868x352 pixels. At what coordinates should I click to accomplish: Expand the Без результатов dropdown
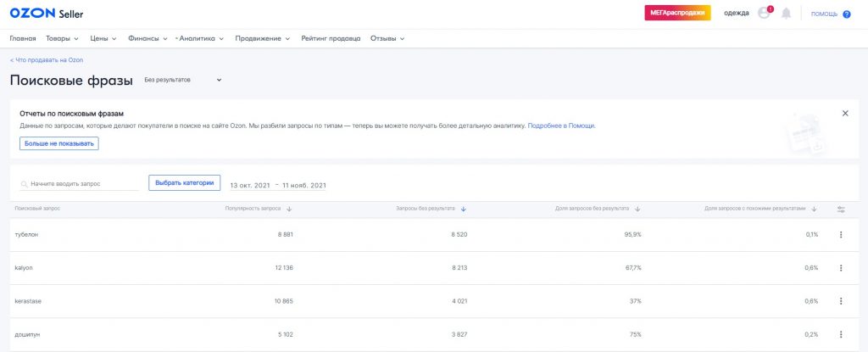(183, 81)
